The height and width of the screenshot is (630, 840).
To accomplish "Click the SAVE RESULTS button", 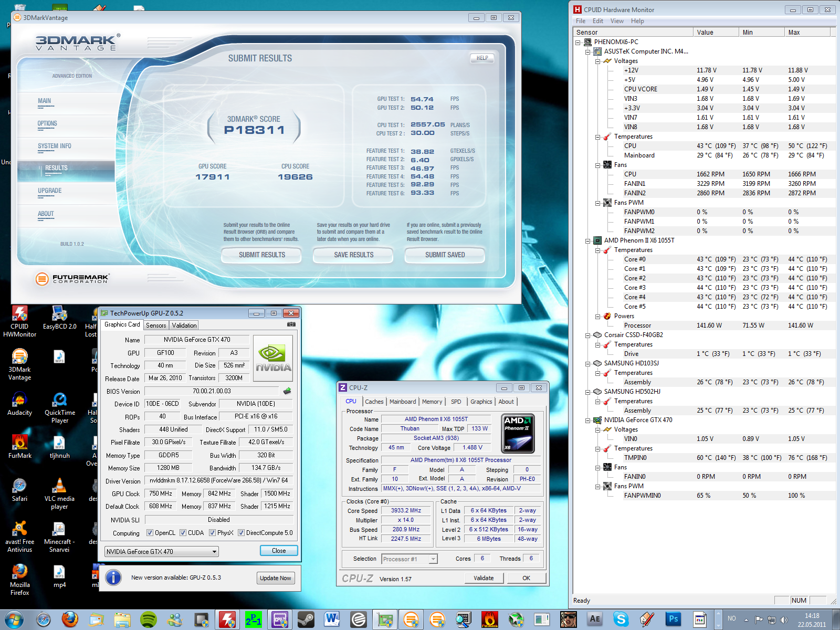I will click(x=354, y=255).
